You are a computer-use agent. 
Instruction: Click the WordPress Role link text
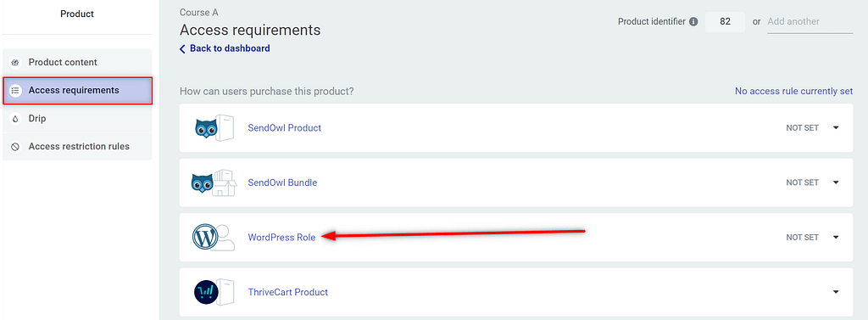click(x=281, y=238)
